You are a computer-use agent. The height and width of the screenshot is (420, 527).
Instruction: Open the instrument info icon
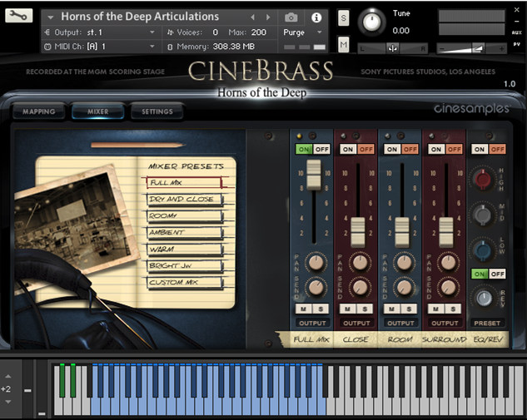(x=316, y=17)
